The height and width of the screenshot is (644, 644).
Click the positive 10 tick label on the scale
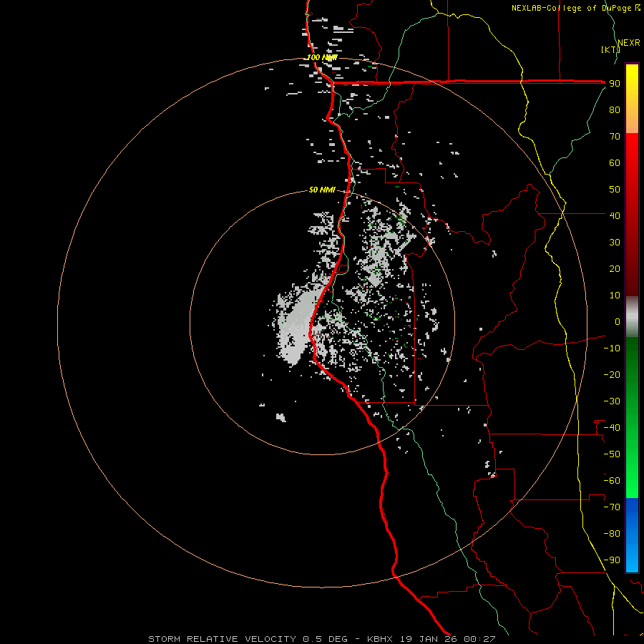615,296
